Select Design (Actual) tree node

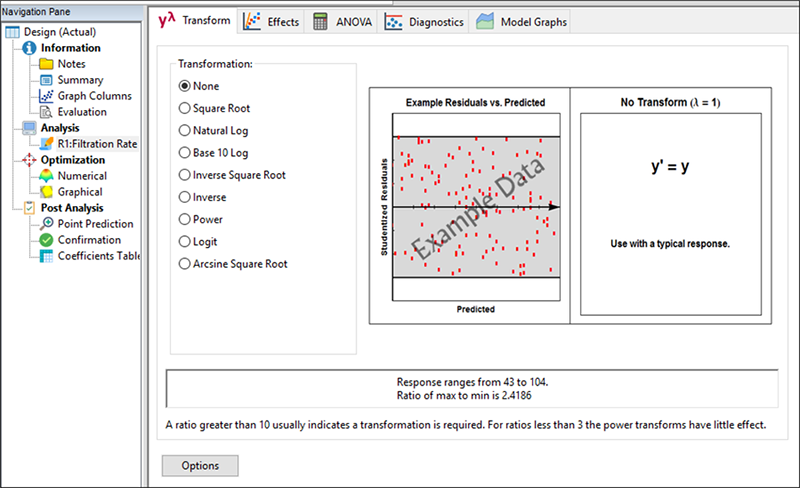pos(60,32)
